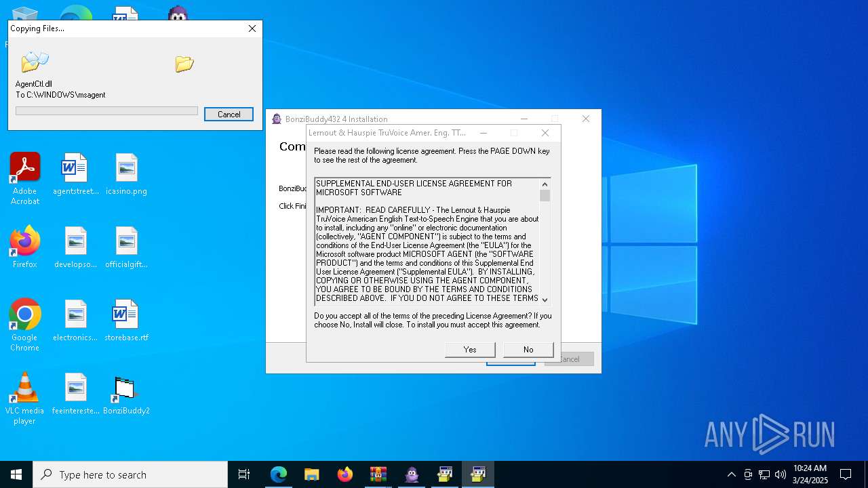Click the destination folder icon in Copying Files
The width and height of the screenshot is (868, 488).
click(184, 64)
